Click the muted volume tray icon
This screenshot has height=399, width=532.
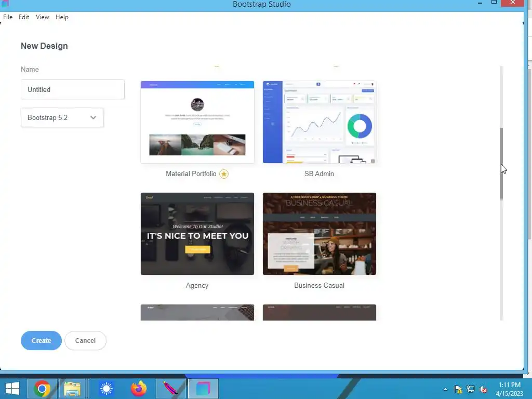[x=483, y=389]
